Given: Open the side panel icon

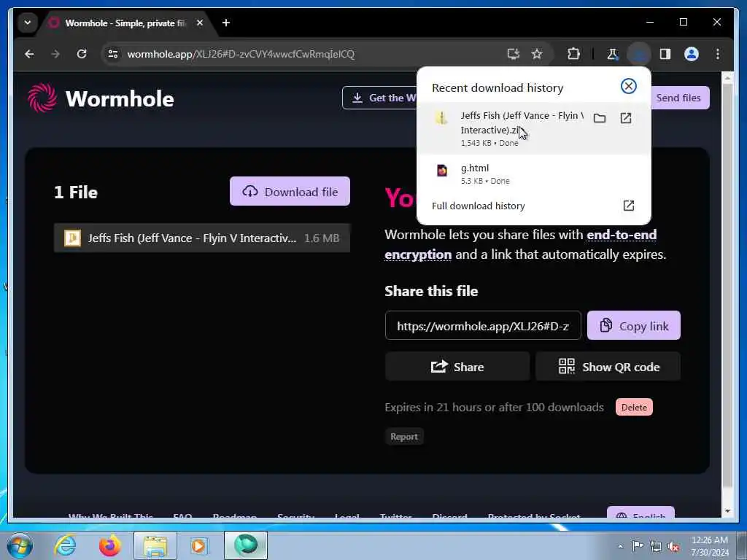Looking at the screenshot, I should (x=665, y=54).
